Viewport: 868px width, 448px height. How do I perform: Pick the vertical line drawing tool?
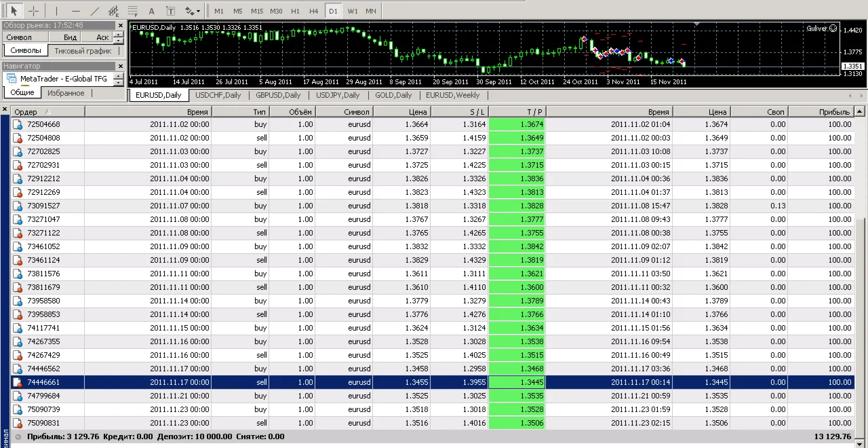(56, 11)
